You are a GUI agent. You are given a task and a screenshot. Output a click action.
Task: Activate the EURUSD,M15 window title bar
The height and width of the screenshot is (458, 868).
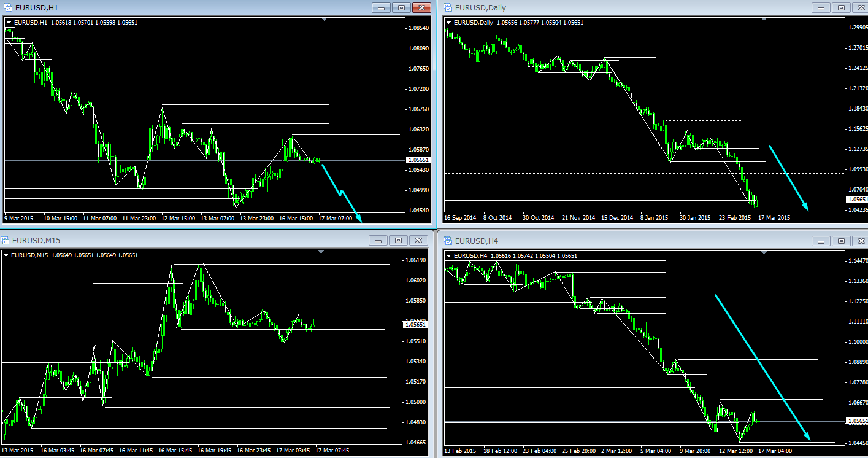pos(184,240)
